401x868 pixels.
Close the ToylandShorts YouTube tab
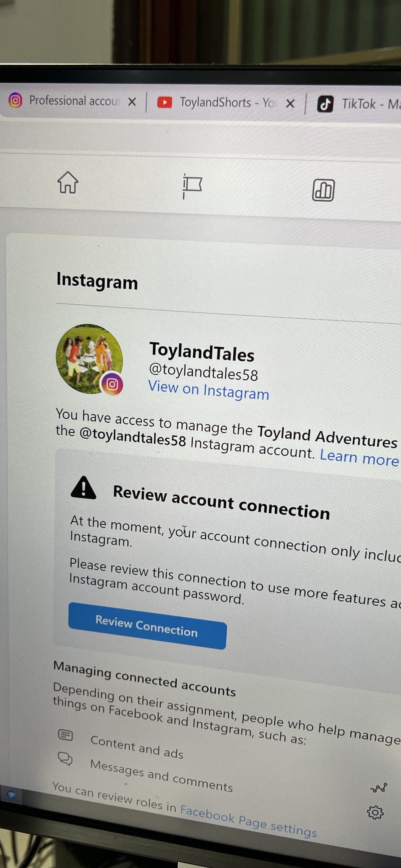(290, 103)
